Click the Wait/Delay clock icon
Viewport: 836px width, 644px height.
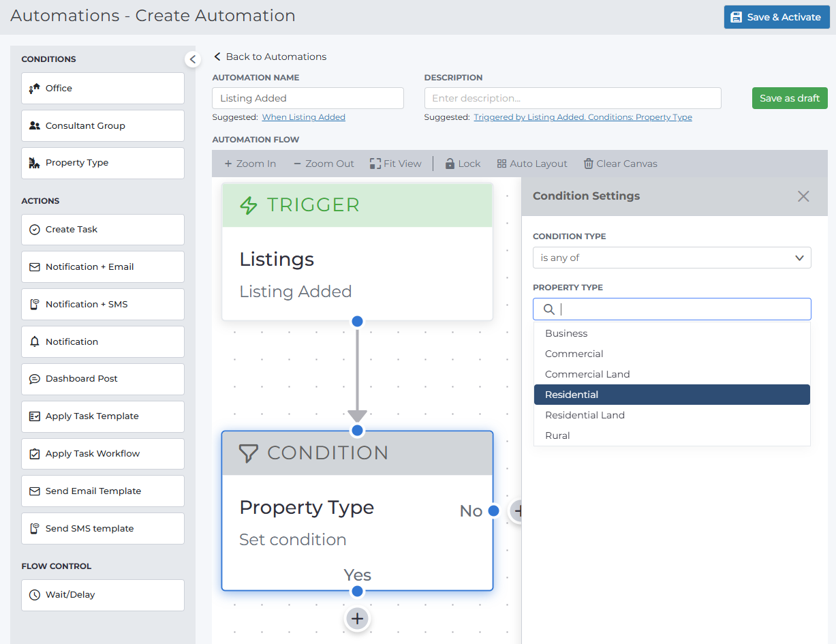tap(35, 595)
